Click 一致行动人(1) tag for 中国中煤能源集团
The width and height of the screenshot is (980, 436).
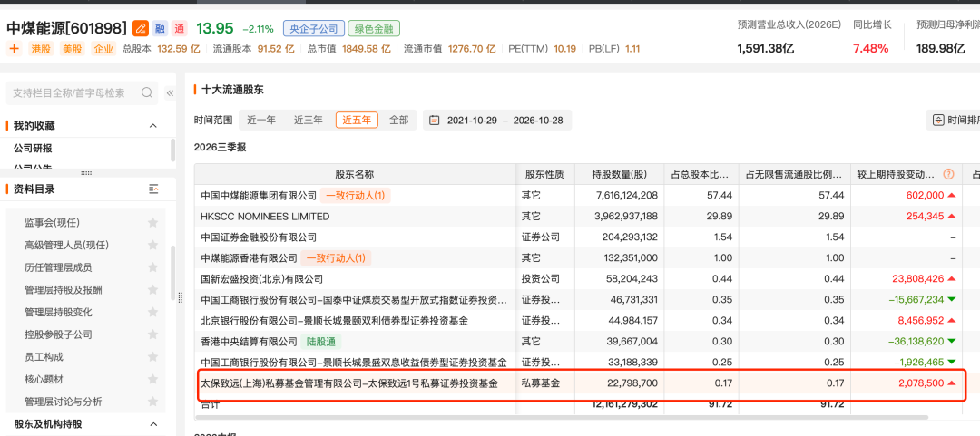coord(356,196)
